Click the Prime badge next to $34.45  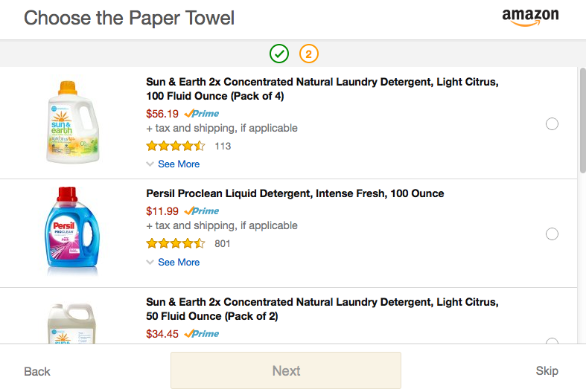point(202,334)
